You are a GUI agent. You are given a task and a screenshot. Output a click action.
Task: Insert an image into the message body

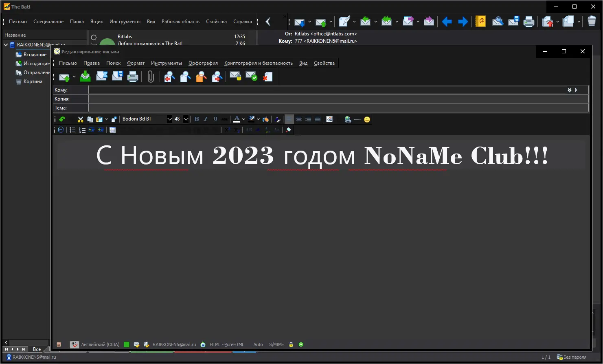coord(329,119)
